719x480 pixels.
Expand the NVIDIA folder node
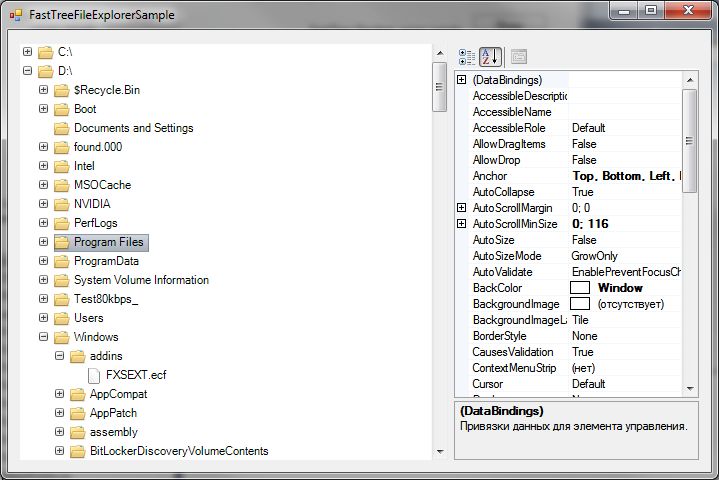pyautogui.click(x=44, y=204)
